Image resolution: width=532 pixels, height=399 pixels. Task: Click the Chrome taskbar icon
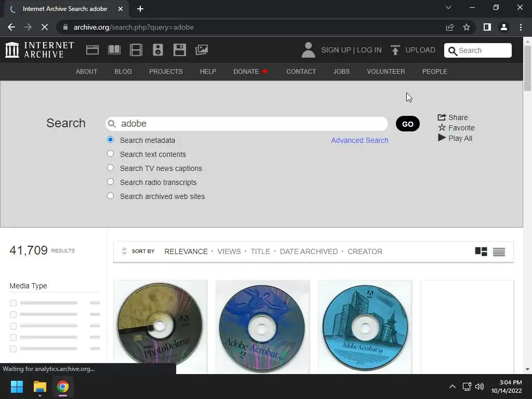tap(63, 387)
